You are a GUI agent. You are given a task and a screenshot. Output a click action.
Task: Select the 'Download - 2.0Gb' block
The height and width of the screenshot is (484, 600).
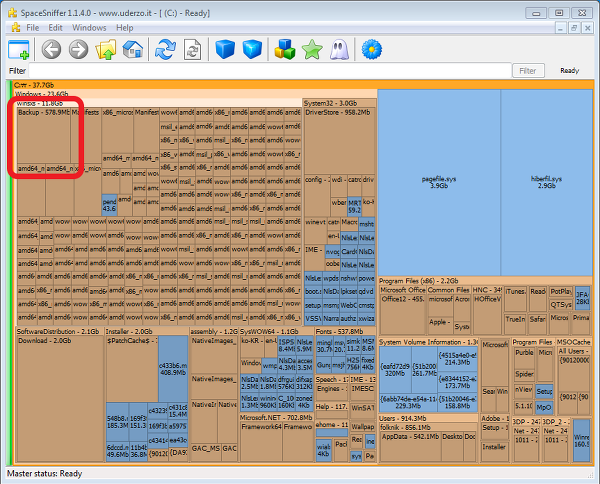60,399
